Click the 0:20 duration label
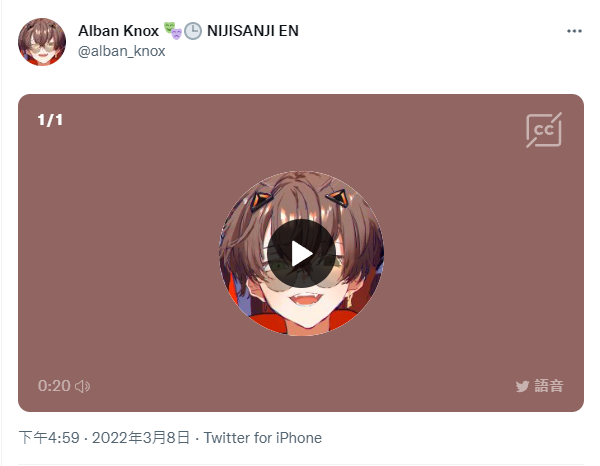 point(54,386)
